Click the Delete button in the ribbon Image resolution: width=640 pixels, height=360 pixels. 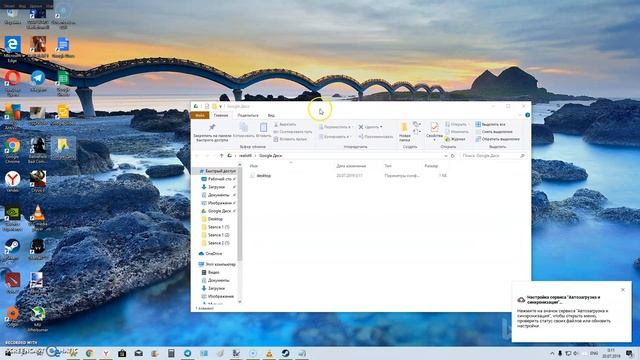[x=370, y=127]
